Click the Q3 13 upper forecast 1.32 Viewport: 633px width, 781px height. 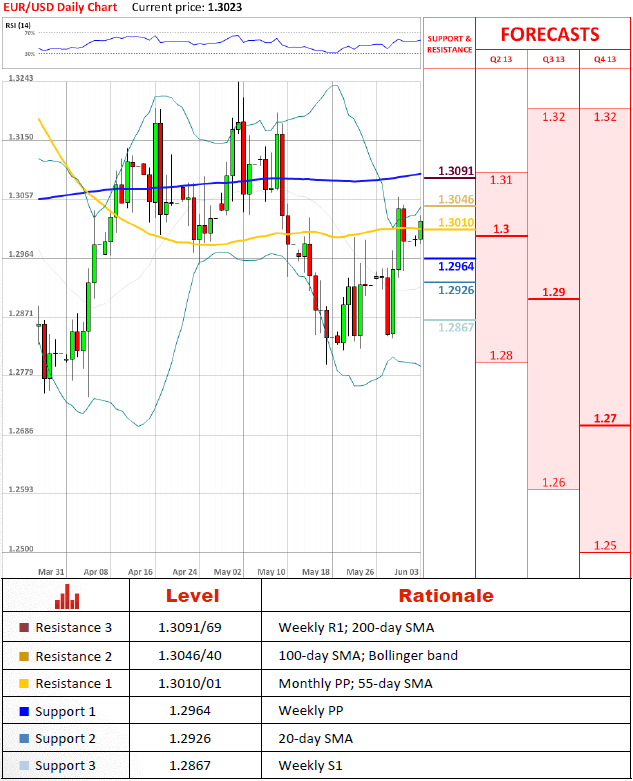coord(553,117)
